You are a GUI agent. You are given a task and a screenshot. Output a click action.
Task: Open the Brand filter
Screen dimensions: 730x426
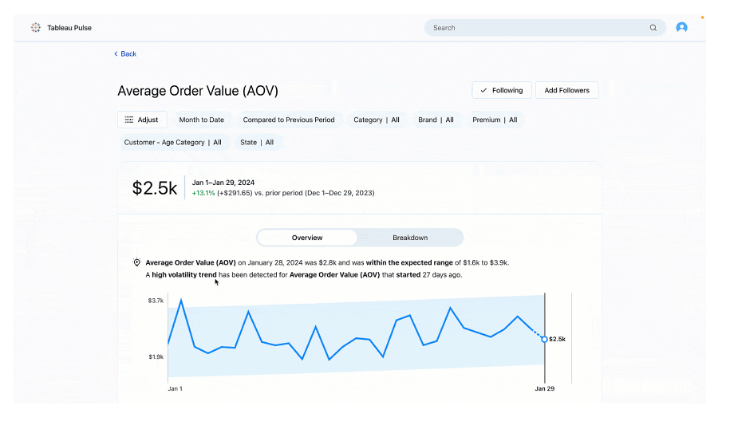click(x=435, y=120)
